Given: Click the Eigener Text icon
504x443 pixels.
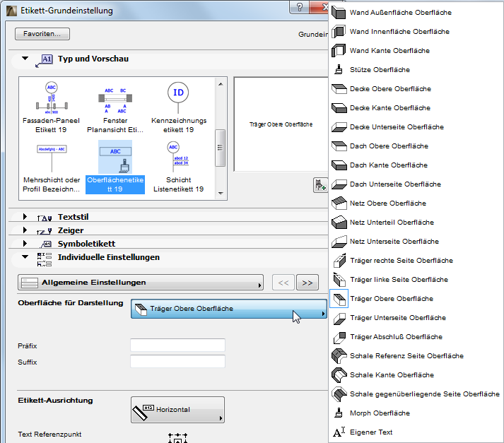Looking at the screenshot, I should (339, 432).
